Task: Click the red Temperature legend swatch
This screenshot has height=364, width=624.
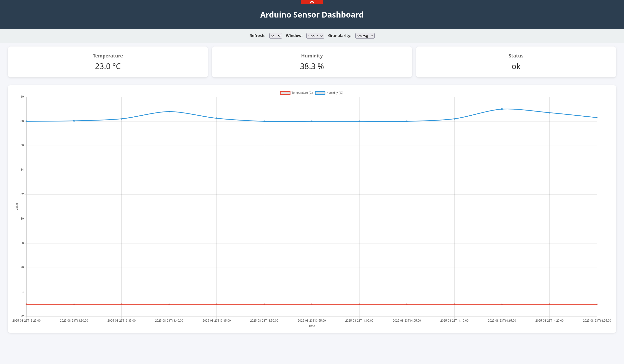Action: 285,93
